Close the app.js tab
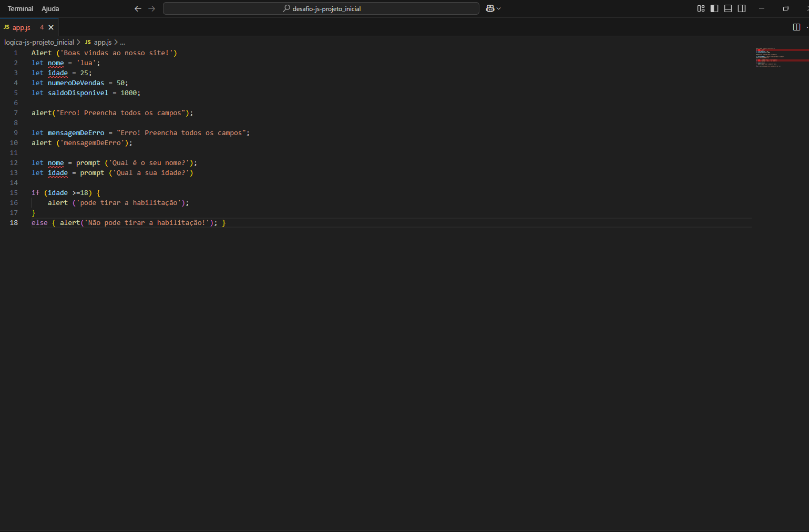Image resolution: width=809 pixels, height=532 pixels. click(51, 27)
